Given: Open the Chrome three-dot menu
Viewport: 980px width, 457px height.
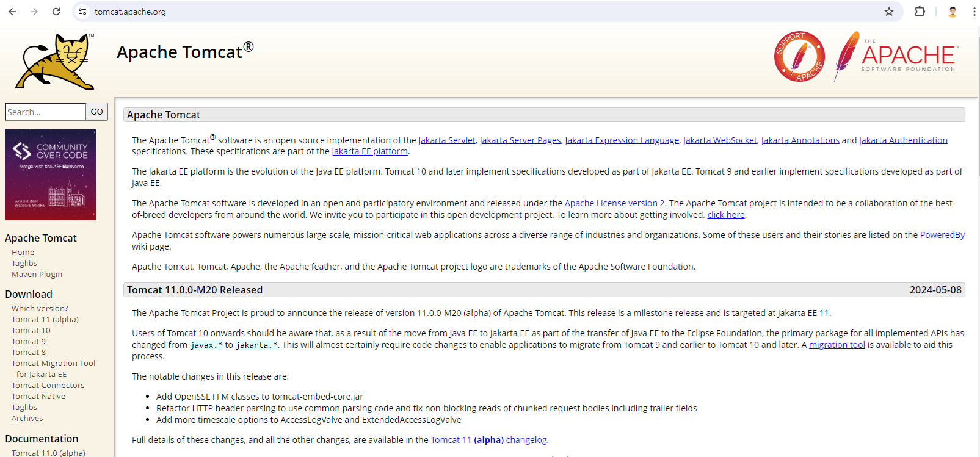Looking at the screenshot, I should pos(974,12).
